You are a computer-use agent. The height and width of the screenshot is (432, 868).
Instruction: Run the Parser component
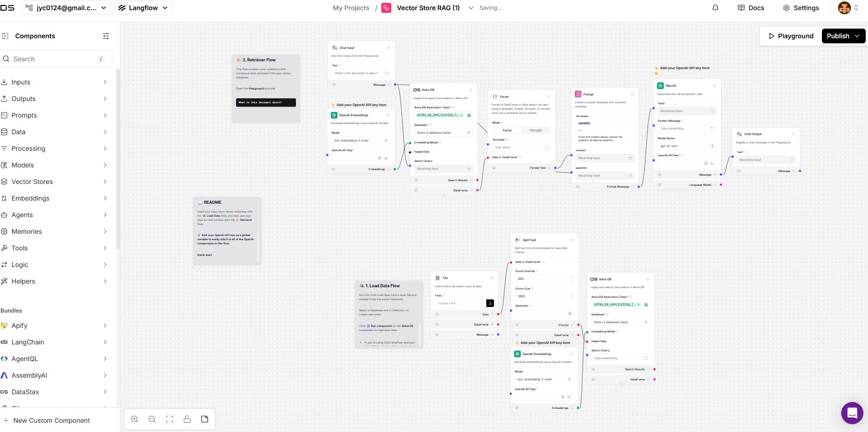[549, 96]
